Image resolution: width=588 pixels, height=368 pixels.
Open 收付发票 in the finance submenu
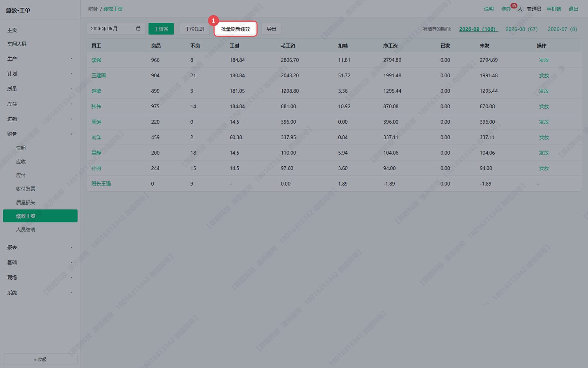click(x=40, y=189)
